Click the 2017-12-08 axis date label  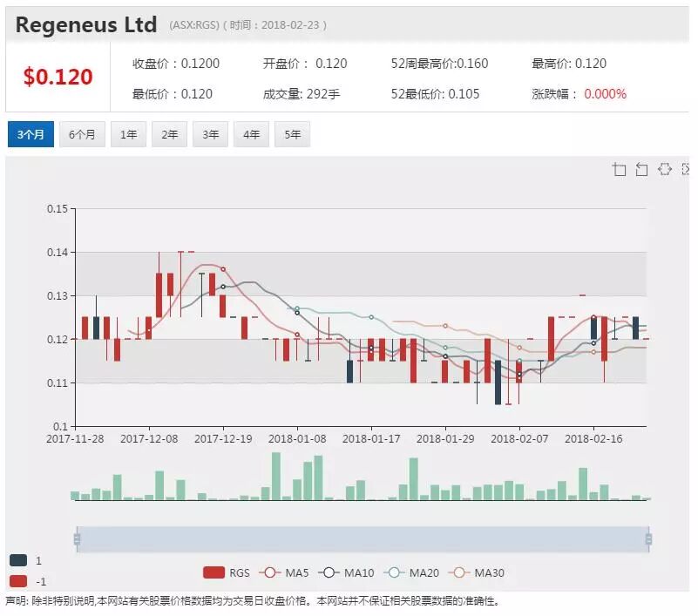(x=149, y=438)
